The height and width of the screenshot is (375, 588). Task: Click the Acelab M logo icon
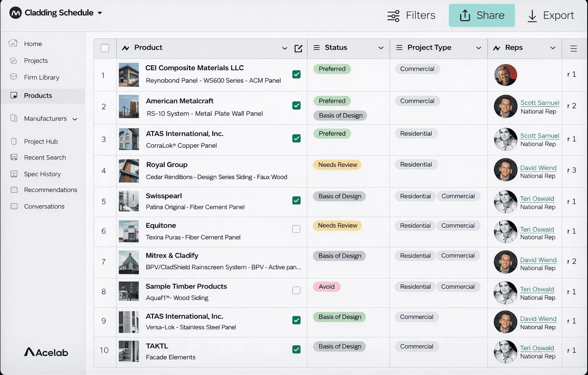pyautogui.click(x=16, y=13)
